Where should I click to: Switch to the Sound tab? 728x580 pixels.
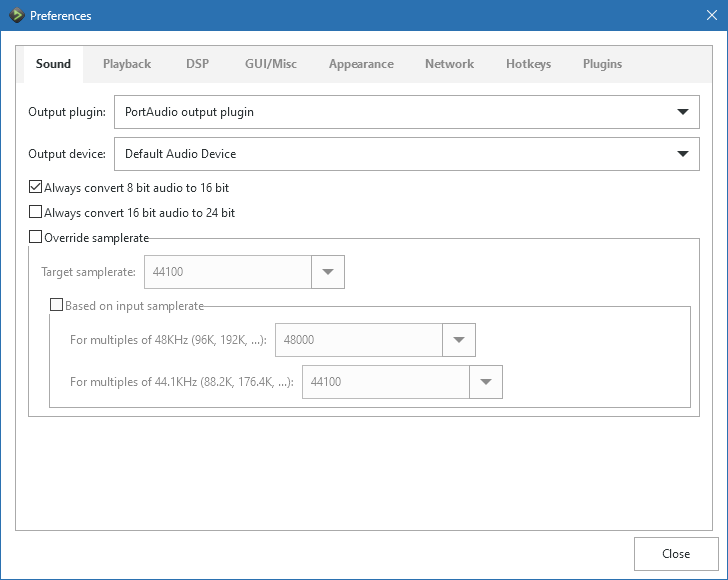53,64
